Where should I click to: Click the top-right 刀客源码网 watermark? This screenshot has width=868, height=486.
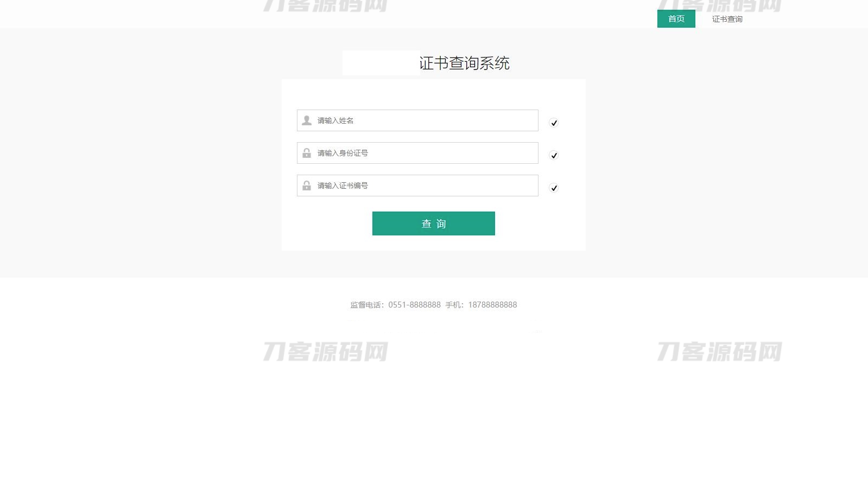pyautogui.click(x=719, y=4)
